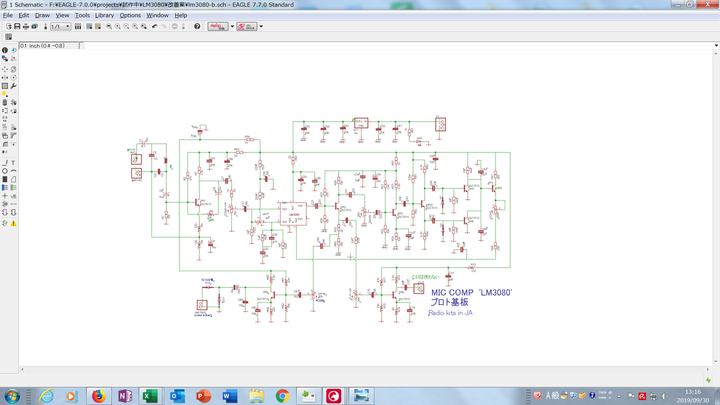Open the Options menu

point(130,16)
